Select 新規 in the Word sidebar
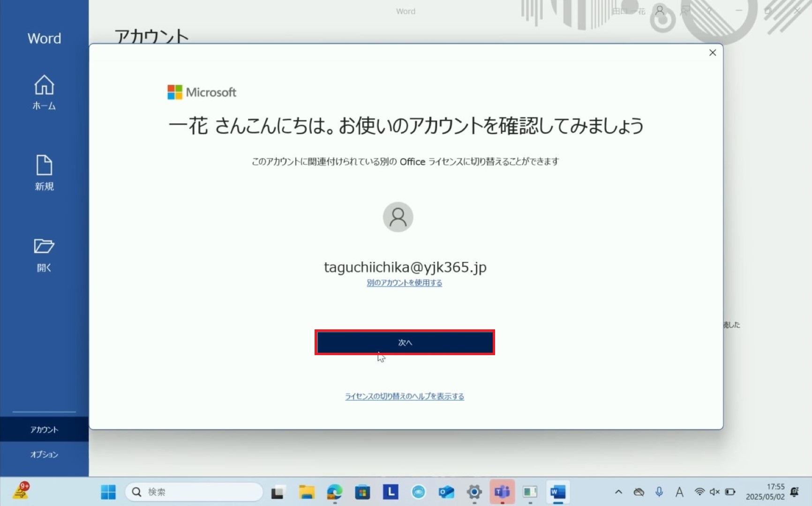 (44, 173)
